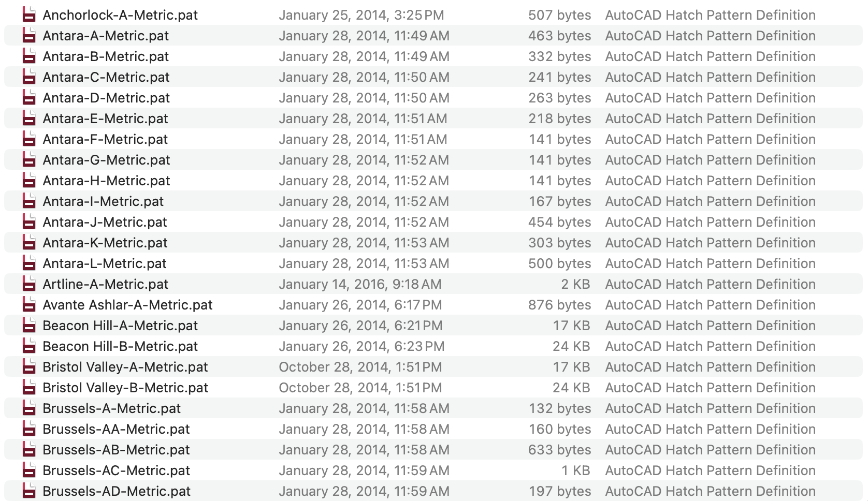Select the name Antara-I-Metric.pat
This screenshot has height=501, width=868.
coord(103,201)
